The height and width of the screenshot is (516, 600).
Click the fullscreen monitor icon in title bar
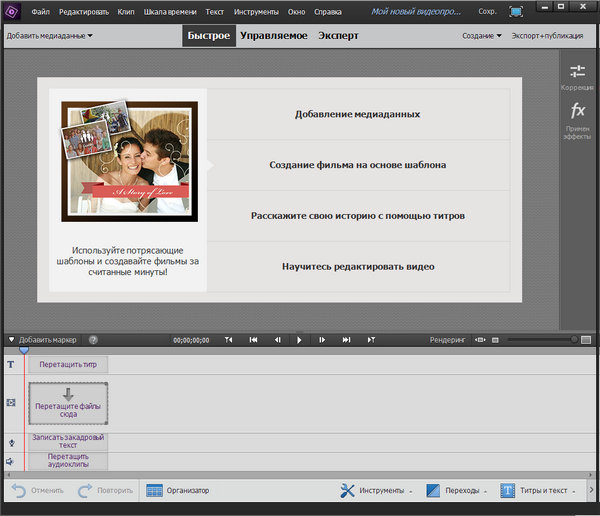coord(514,12)
